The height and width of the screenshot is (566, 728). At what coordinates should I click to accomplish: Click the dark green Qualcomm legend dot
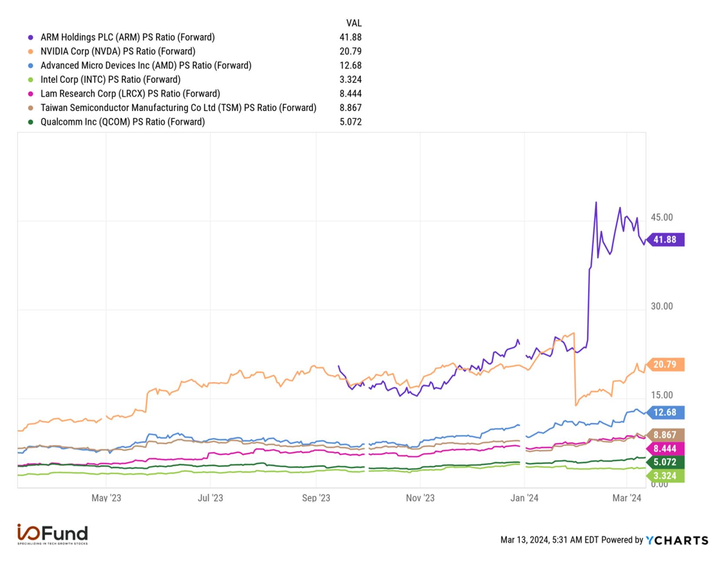[30, 122]
